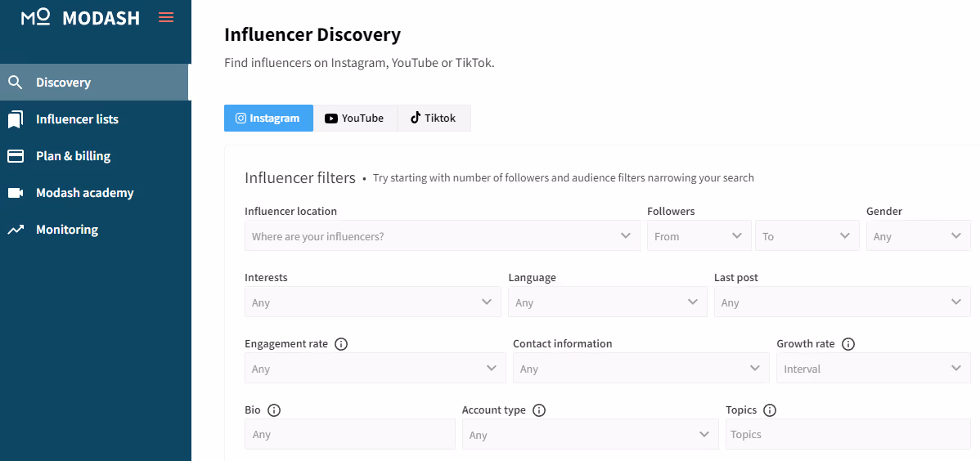Open the Contact information dropdown
This screenshot has width=980, height=461.
pos(641,369)
